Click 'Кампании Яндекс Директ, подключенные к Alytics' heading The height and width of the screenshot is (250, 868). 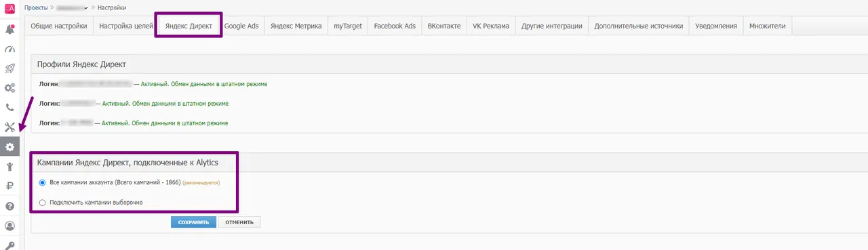coord(127,163)
